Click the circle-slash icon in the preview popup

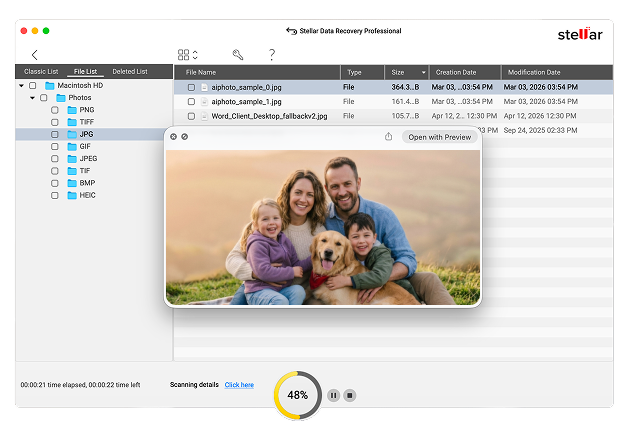point(185,137)
